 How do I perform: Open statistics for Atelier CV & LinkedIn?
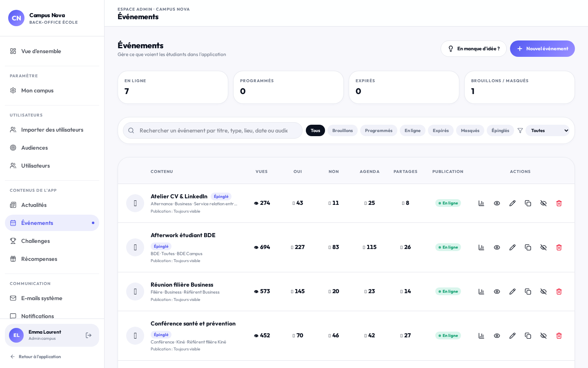coord(481,203)
